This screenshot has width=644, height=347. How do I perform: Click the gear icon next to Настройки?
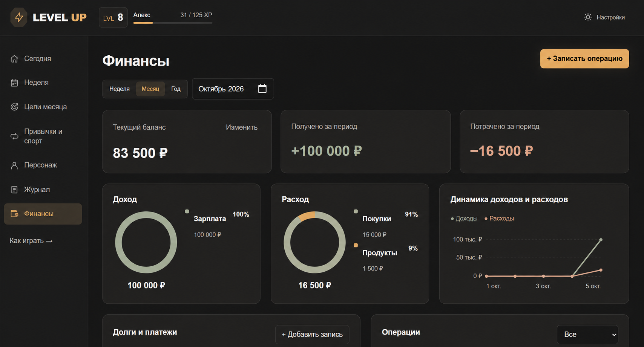[x=588, y=17]
